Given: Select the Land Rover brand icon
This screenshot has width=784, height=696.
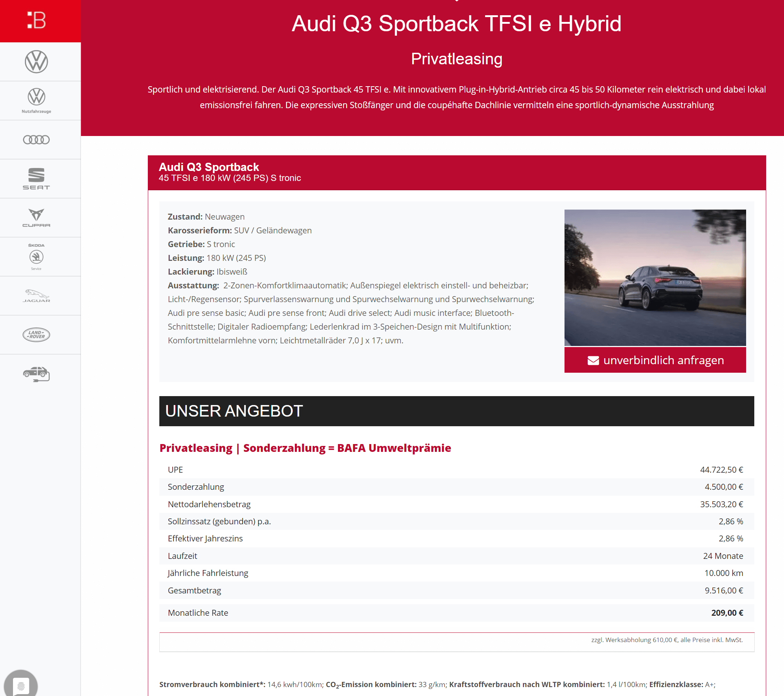Looking at the screenshot, I should tap(36, 334).
